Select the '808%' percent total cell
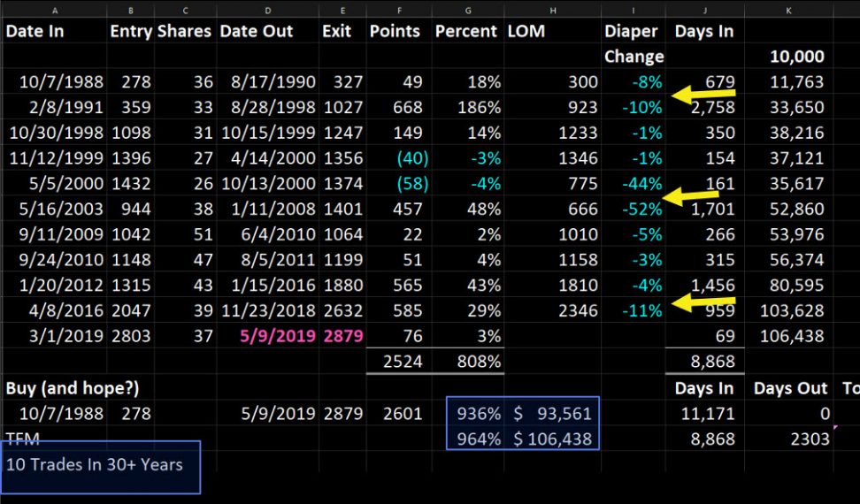Screen dimensions: 860x504 pos(468,361)
